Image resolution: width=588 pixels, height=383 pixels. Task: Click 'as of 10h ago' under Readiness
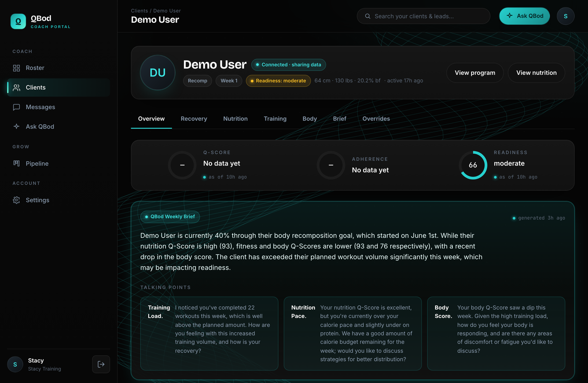coord(518,177)
